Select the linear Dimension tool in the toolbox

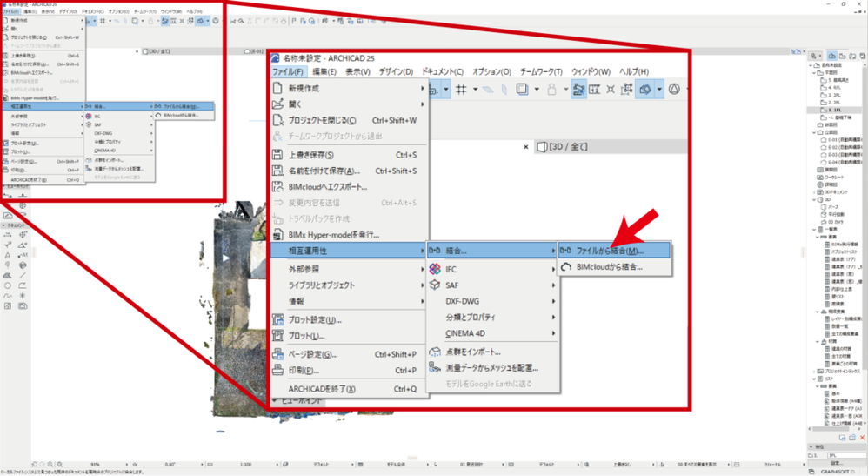[x=8, y=234]
